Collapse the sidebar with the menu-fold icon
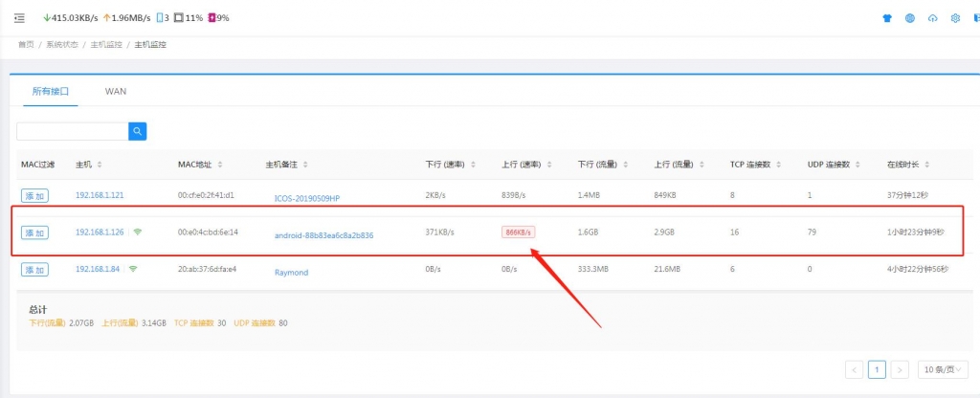 (x=19, y=18)
